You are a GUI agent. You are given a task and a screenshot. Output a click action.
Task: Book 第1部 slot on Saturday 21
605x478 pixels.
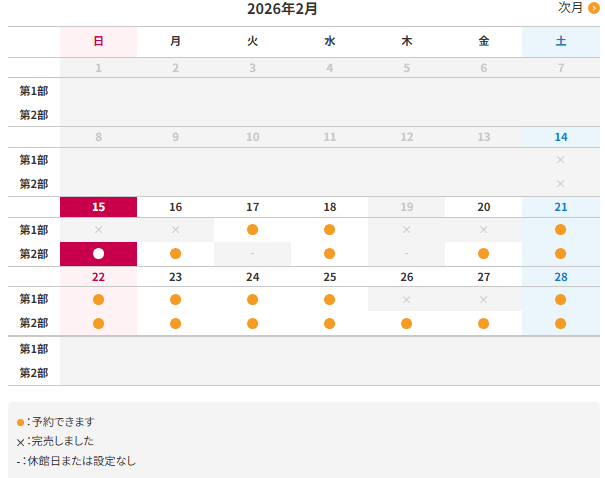(x=560, y=229)
